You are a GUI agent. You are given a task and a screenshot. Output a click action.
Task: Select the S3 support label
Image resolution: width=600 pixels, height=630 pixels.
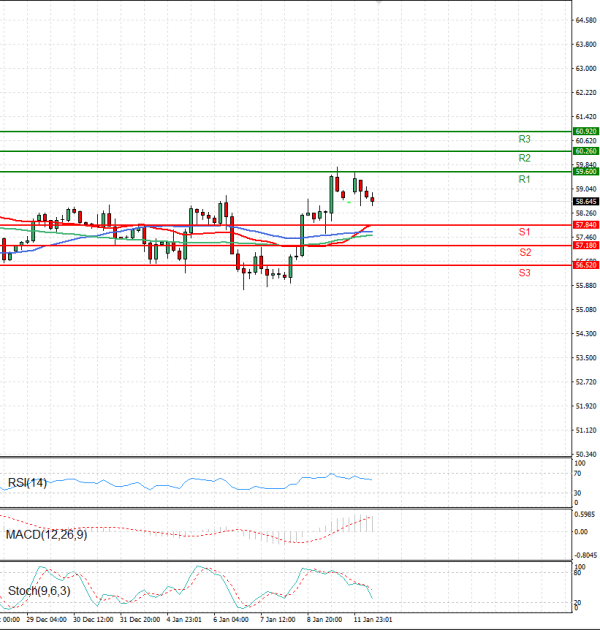coord(524,272)
